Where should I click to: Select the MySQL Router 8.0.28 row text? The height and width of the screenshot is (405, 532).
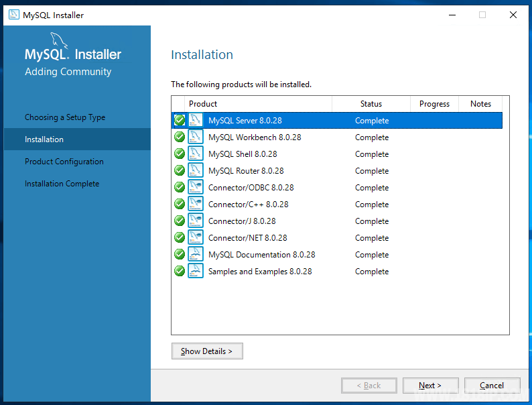pyautogui.click(x=246, y=171)
